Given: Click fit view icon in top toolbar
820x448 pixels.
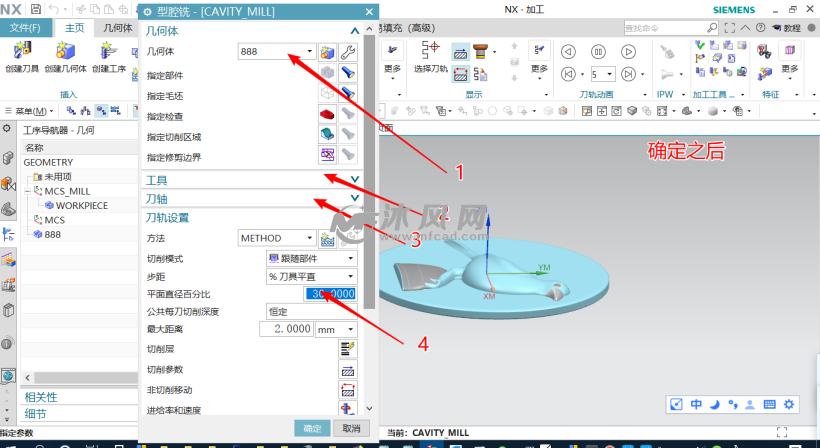Looking at the screenshot, I should click(x=662, y=111).
